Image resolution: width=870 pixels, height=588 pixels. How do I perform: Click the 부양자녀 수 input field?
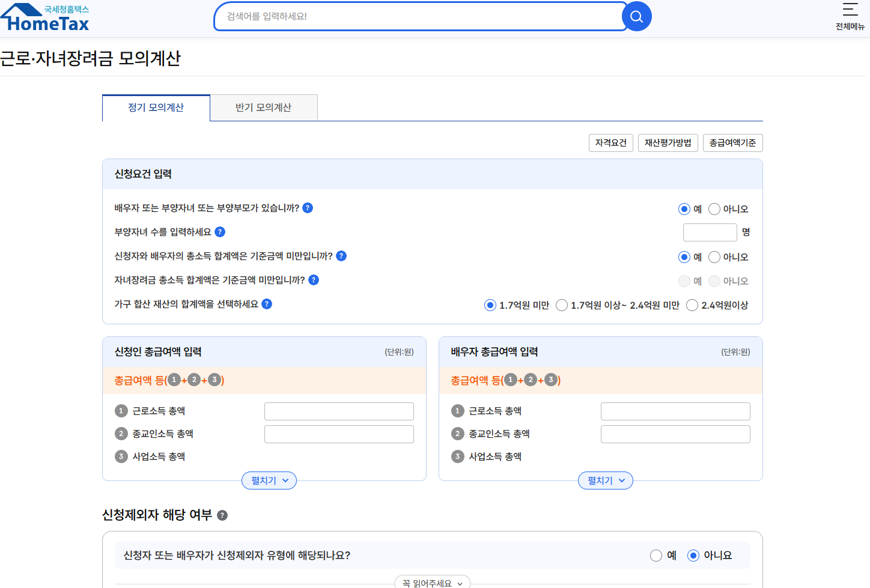(x=710, y=232)
